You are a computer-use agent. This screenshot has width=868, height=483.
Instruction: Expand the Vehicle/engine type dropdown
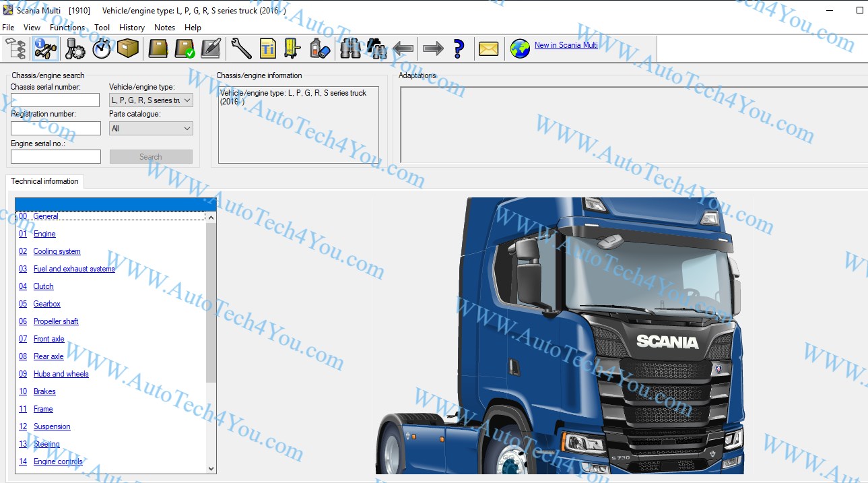click(187, 100)
